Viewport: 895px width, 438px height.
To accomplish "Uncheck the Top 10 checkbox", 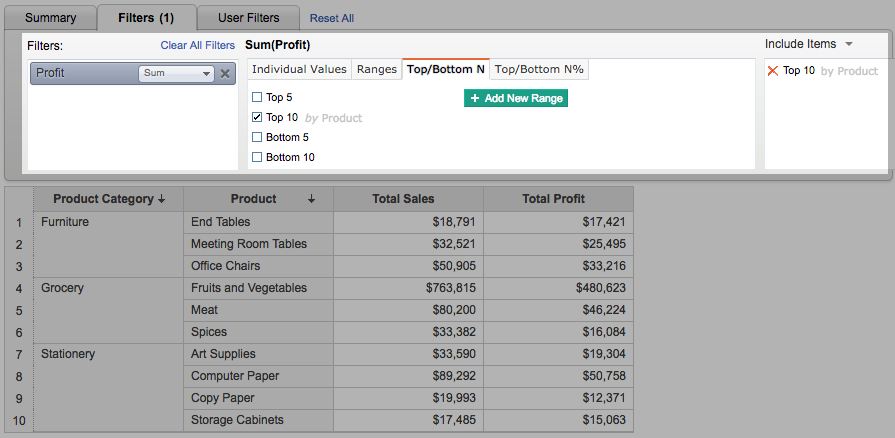I will pos(258,117).
